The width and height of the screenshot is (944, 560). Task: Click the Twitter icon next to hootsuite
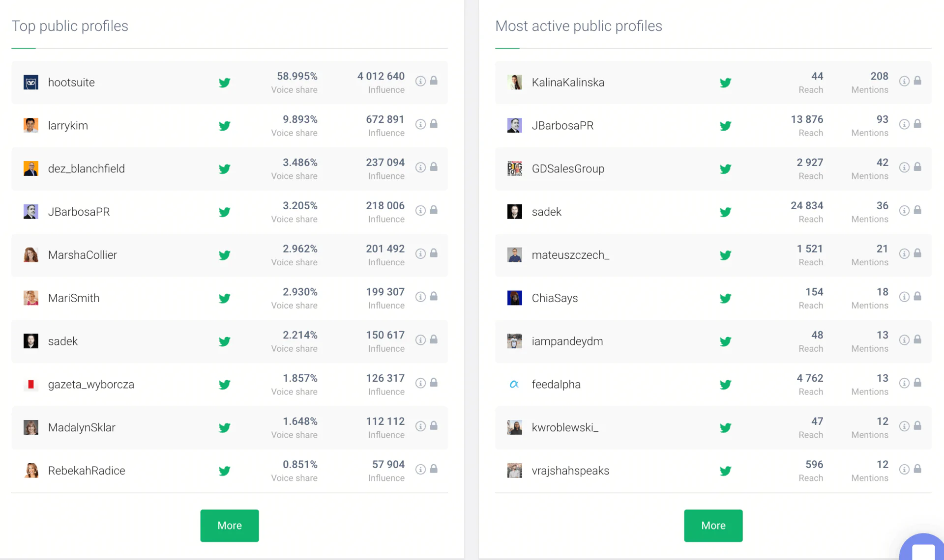pyautogui.click(x=225, y=83)
